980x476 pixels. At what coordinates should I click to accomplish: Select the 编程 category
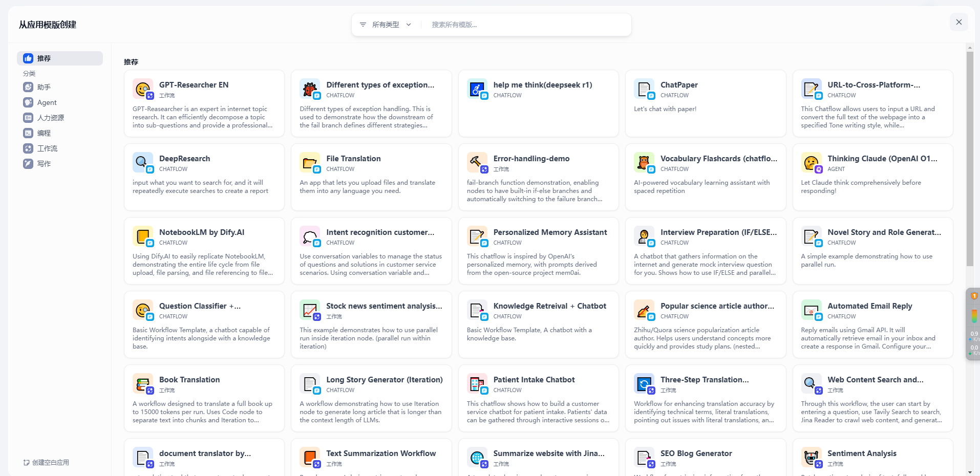(x=60, y=133)
